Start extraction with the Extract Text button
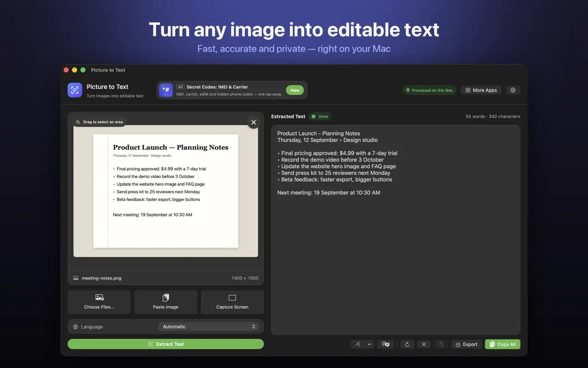This screenshot has height=368, width=588. click(166, 344)
